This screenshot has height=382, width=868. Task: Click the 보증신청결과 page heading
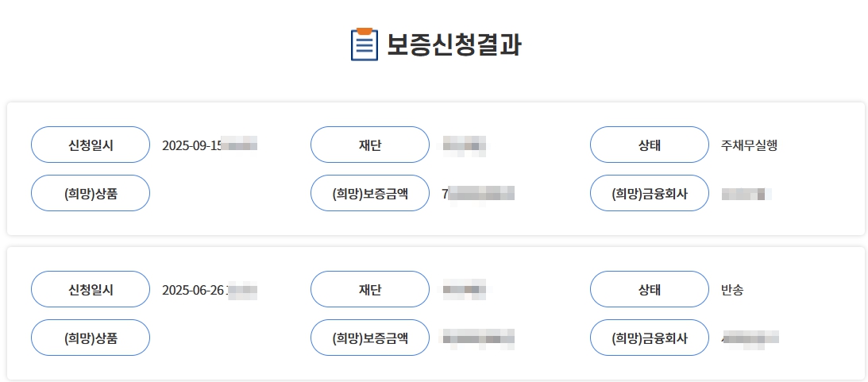[x=453, y=44]
